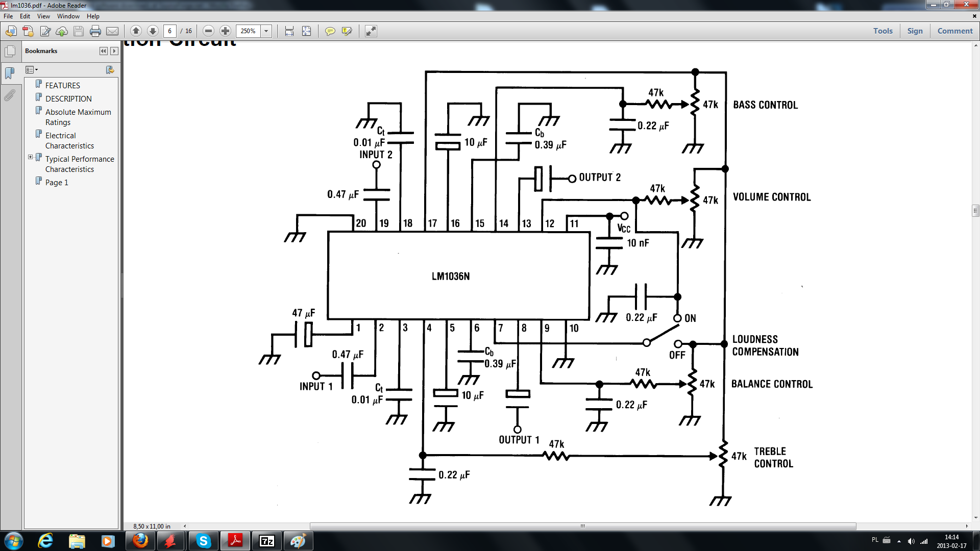Zoom in with the plus button

tap(225, 31)
